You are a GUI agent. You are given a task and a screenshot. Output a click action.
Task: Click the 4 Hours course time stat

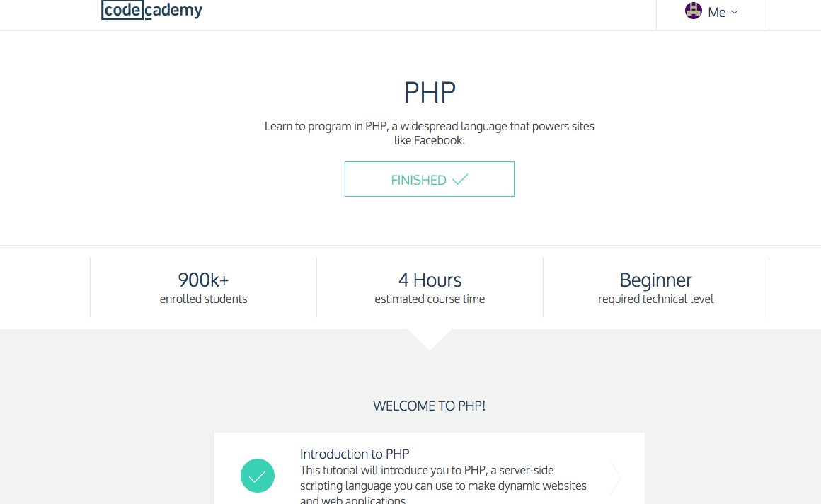click(x=430, y=280)
